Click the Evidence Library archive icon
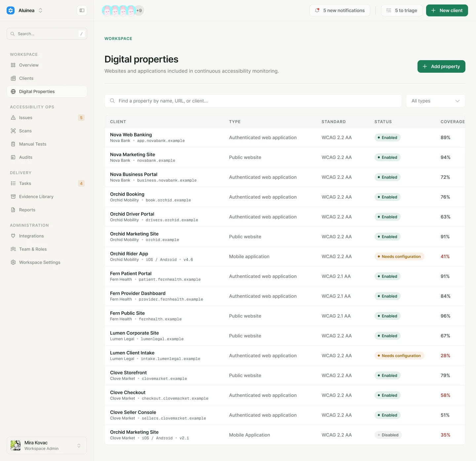The image size is (476, 461). (13, 197)
